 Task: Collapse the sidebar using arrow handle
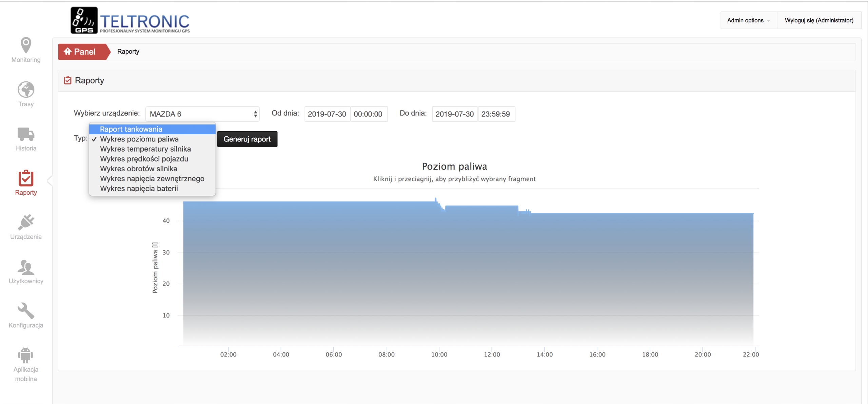tap(50, 180)
